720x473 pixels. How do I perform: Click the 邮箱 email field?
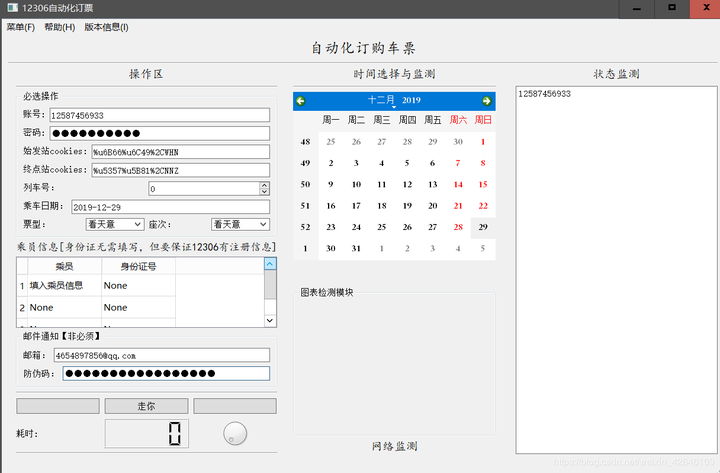pos(162,355)
